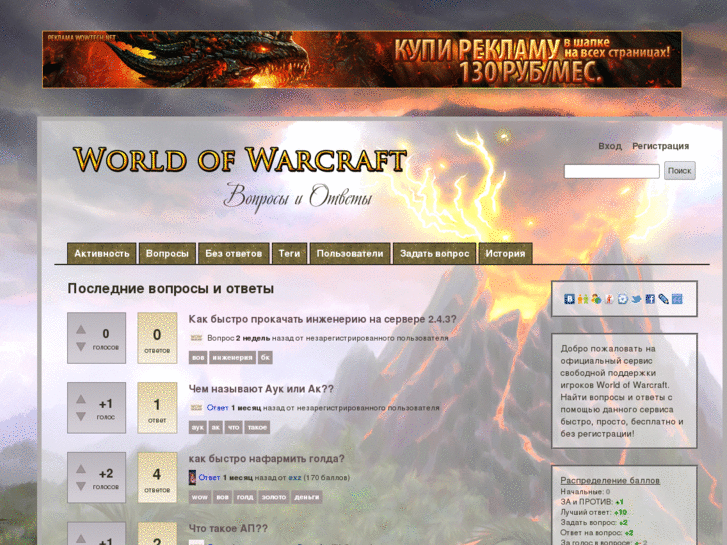Share via the Odnoklassniki two-people icon
727x545 pixels.
(x=583, y=299)
